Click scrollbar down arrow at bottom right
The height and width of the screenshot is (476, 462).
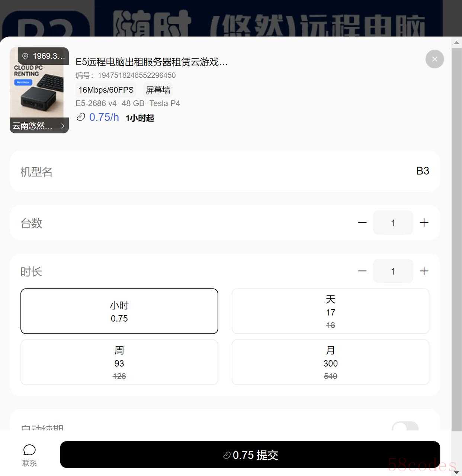457,472
